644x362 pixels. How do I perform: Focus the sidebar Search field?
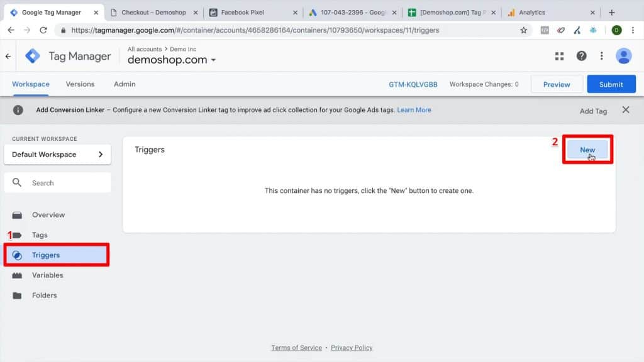point(57,183)
